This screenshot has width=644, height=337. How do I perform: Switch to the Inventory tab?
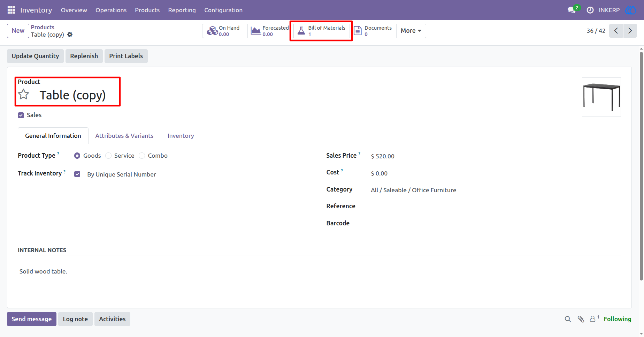pyautogui.click(x=181, y=136)
